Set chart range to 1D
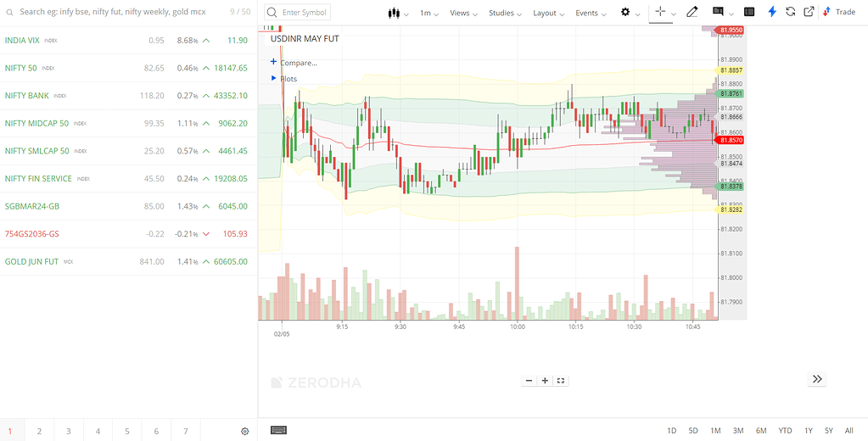 coord(671,431)
